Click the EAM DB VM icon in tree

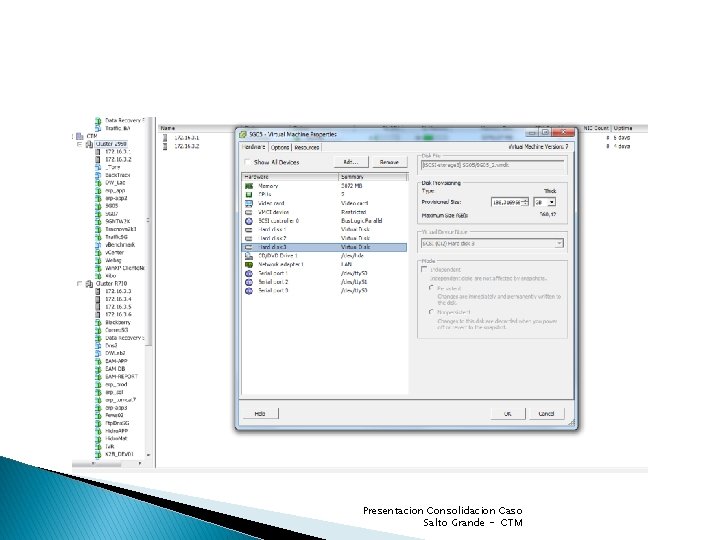coord(98,369)
